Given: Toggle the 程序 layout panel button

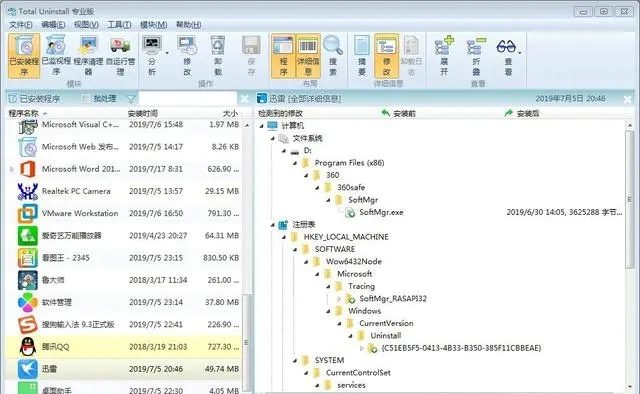Looking at the screenshot, I should (x=283, y=56).
